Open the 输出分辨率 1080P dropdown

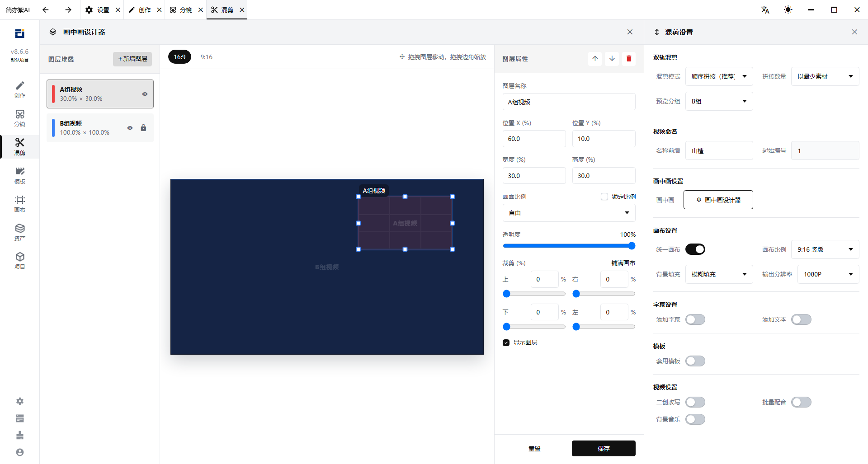[825, 274]
